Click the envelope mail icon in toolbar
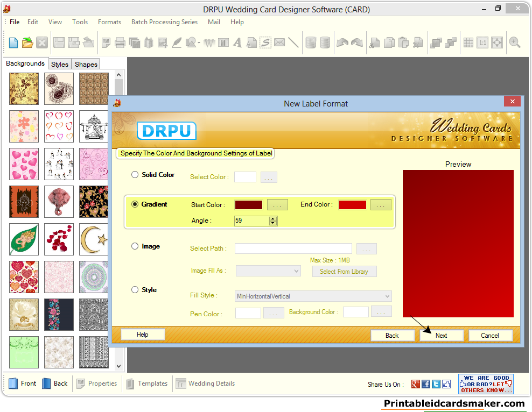The width and height of the screenshot is (532, 412). (x=279, y=42)
